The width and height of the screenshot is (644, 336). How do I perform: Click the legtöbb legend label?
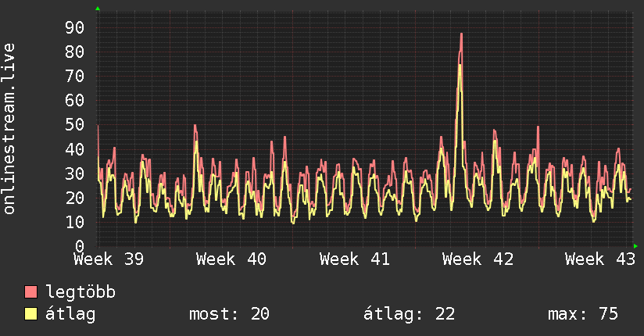[x=80, y=291]
